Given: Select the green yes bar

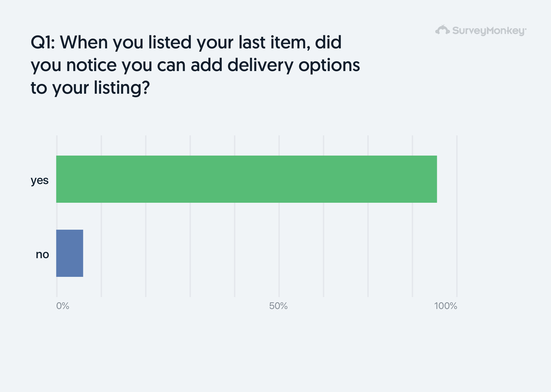Looking at the screenshot, I should [246, 179].
